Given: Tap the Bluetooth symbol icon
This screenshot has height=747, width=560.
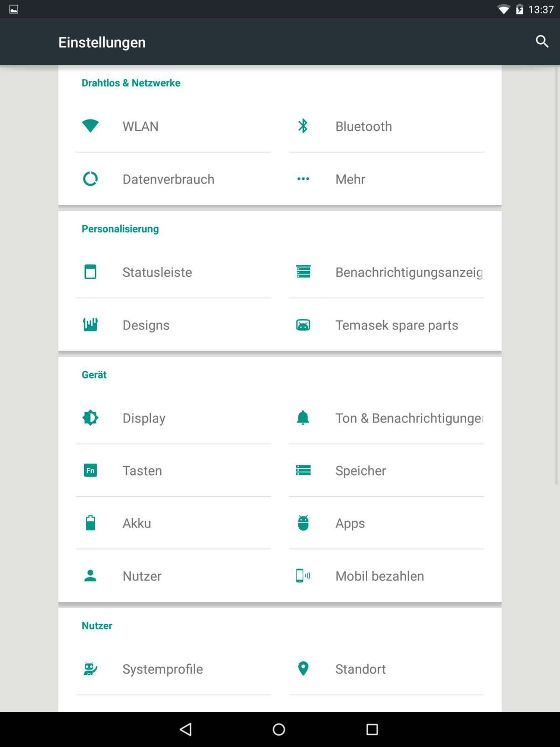Looking at the screenshot, I should 303,126.
